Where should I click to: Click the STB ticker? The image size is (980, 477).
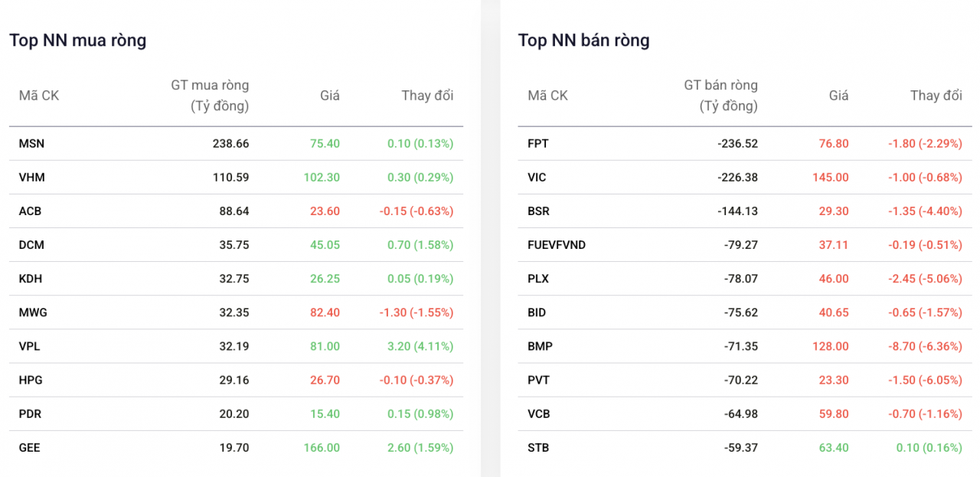(x=538, y=447)
